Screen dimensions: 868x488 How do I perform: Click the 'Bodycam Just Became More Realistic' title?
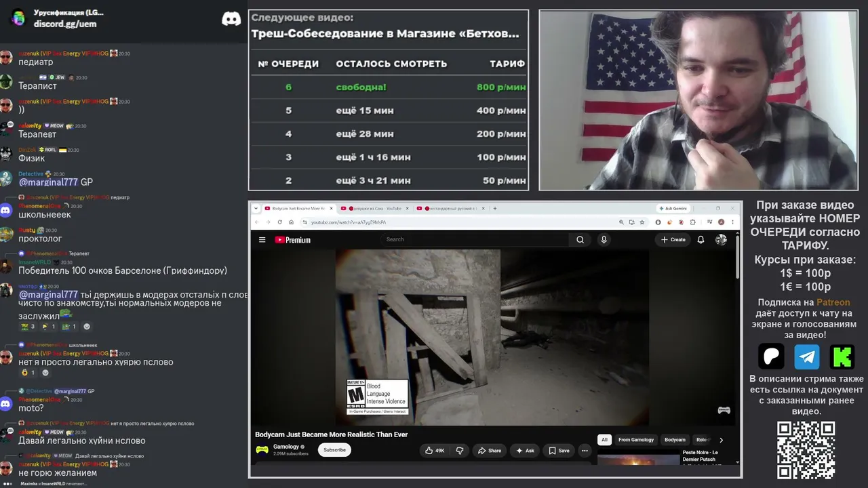tap(332, 434)
